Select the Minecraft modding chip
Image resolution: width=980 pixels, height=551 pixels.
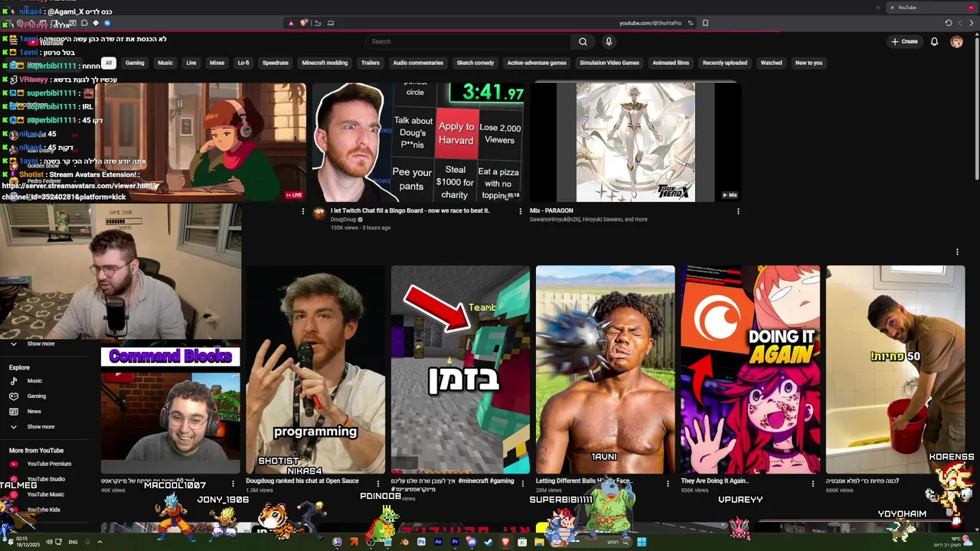(x=325, y=63)
